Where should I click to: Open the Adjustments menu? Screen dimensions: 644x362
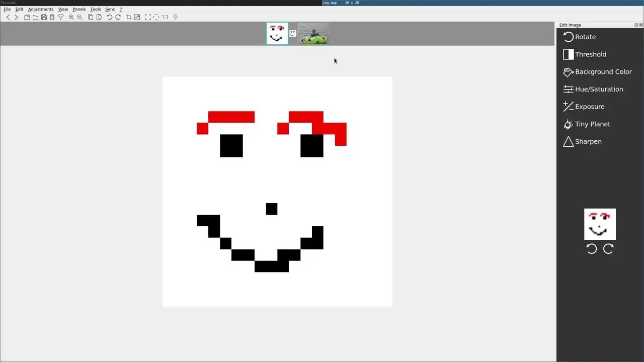pos(40,9)
